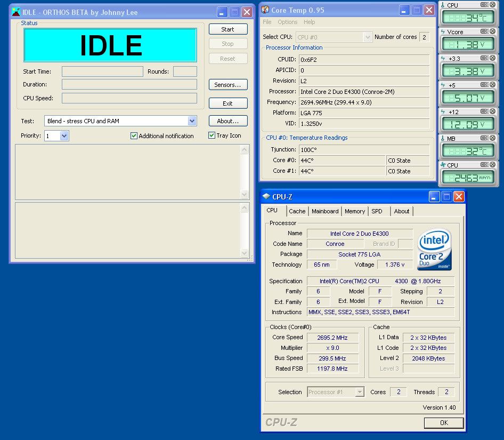The width and height of the screenshot is (504, 440).
Task: Open the Options menu in Core Temp
Action: click(288, 22)
